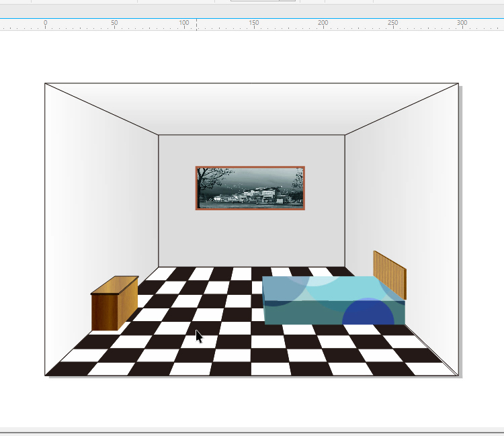Click the ruler mark labeled 300
Screen dimensions: 504x436
pyautogui.click(x=462, y=23)
